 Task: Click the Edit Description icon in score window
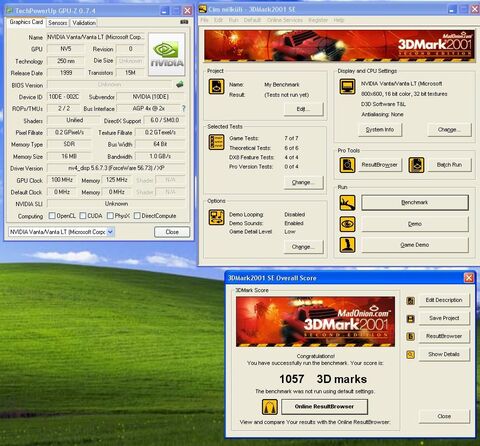click(x=411, y=301)
